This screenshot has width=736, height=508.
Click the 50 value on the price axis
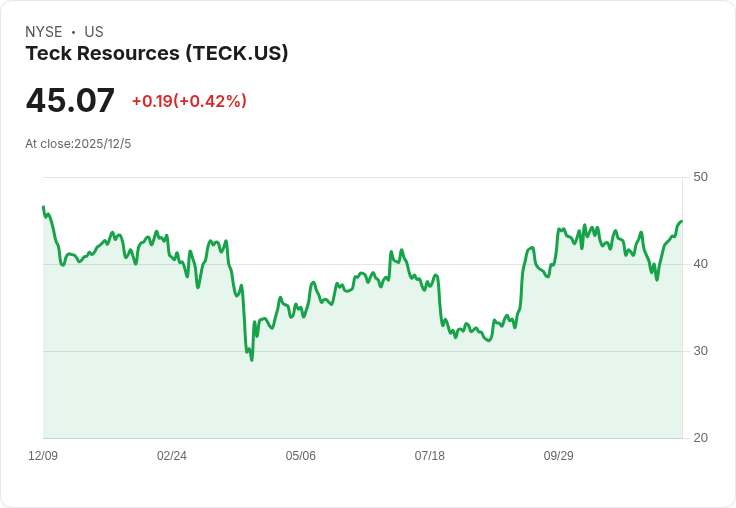(x=700, y=177)
